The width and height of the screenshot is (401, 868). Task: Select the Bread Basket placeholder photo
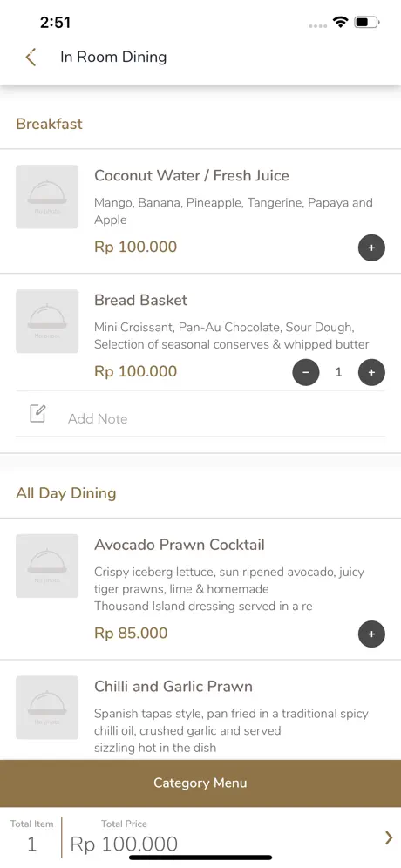[47, 321]
